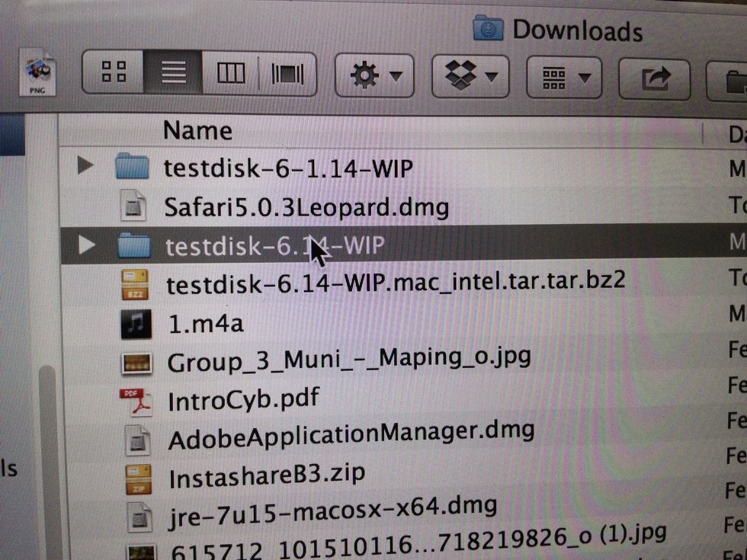Click the IntroCyb.pdf PDF icon
747x560 pixels.
pos(136,401)
